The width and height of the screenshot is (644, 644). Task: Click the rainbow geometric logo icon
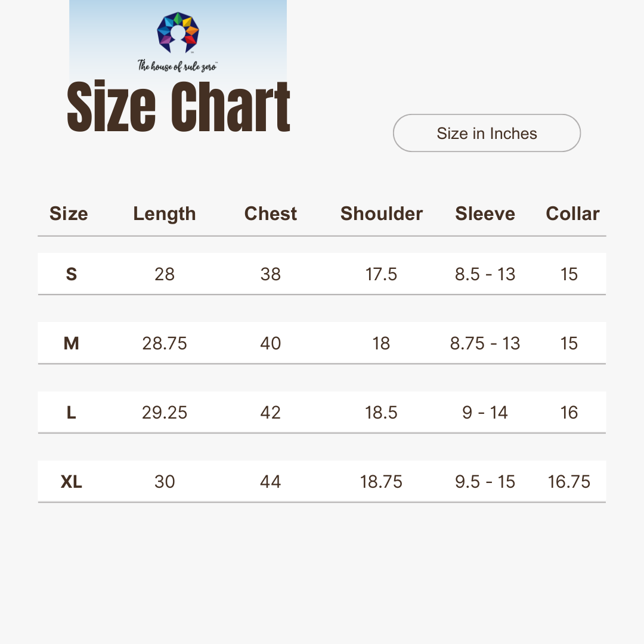[178, 32]
